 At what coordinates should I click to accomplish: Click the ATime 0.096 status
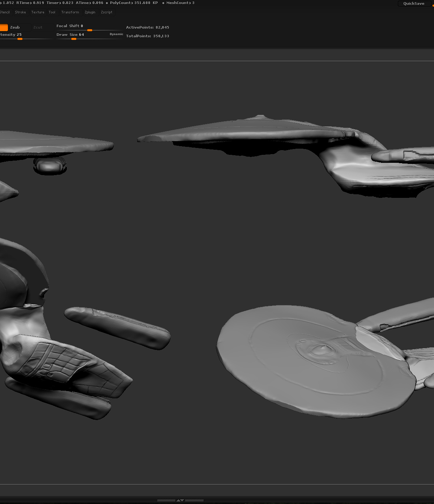coord(90,3)
